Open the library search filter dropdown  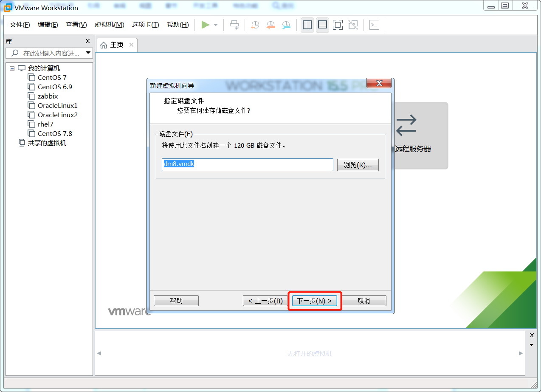tap(88, 53)
